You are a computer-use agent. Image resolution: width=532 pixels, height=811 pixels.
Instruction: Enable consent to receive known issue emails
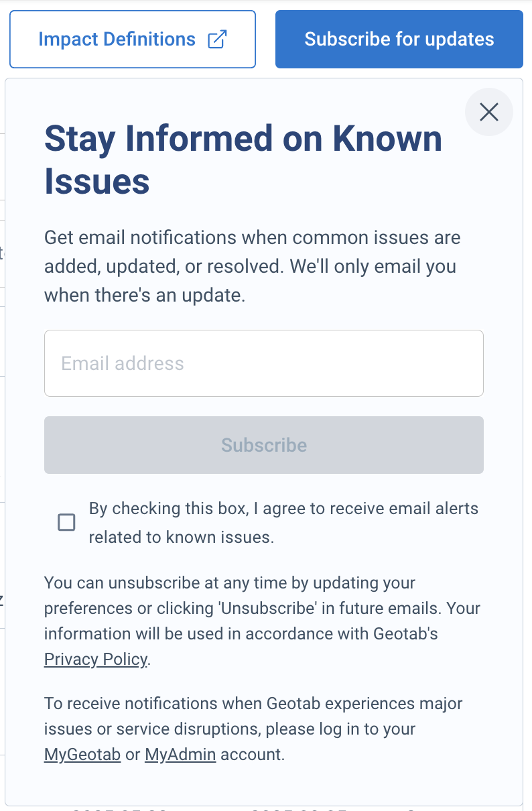click(66, 522)
